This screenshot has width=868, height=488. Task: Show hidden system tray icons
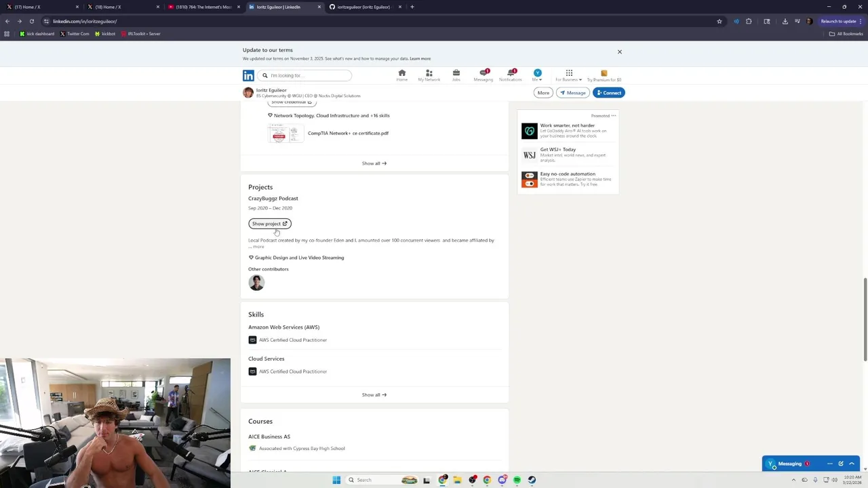pos(793,480)
